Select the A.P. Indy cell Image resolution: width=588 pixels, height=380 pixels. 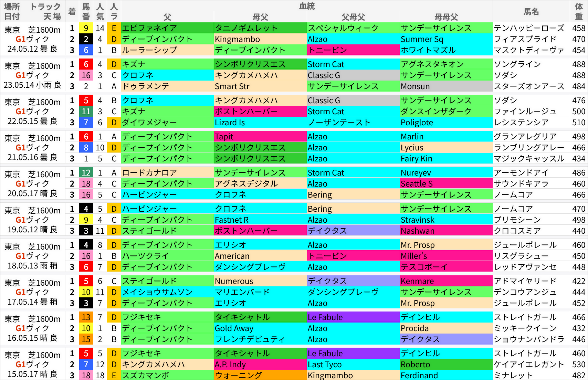pos(260,365)
